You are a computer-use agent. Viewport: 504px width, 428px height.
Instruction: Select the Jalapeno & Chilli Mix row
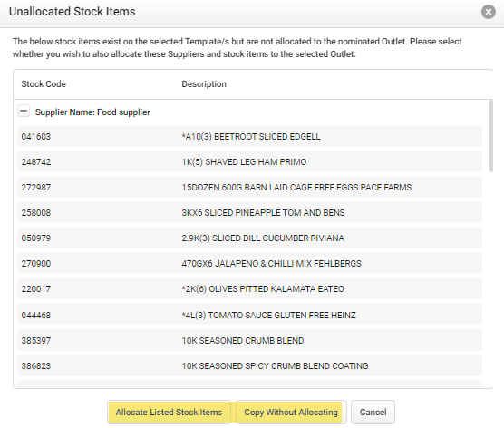[249, 263]
